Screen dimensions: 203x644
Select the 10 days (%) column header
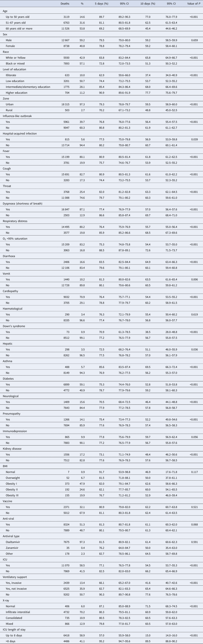(x=148, y=4)
